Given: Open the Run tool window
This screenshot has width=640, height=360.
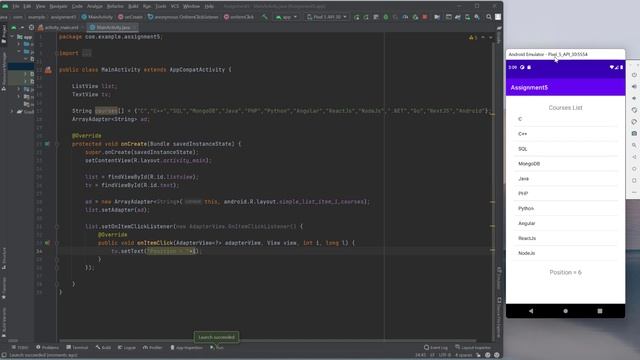Looking at the screenshot, I should click(x=217, y=347).
